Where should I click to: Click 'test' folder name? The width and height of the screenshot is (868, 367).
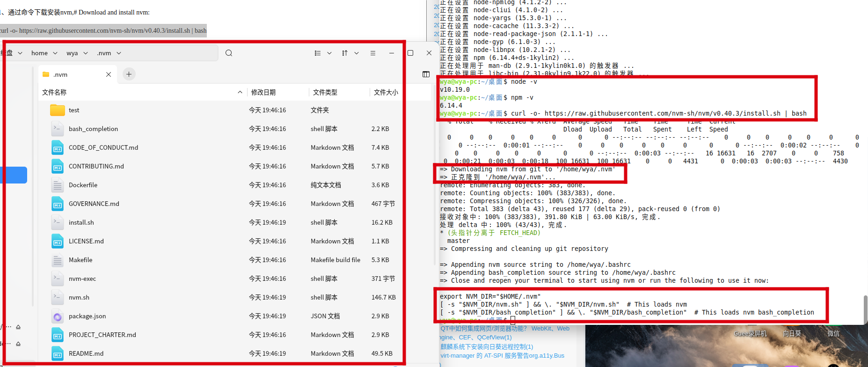point(74,110)
